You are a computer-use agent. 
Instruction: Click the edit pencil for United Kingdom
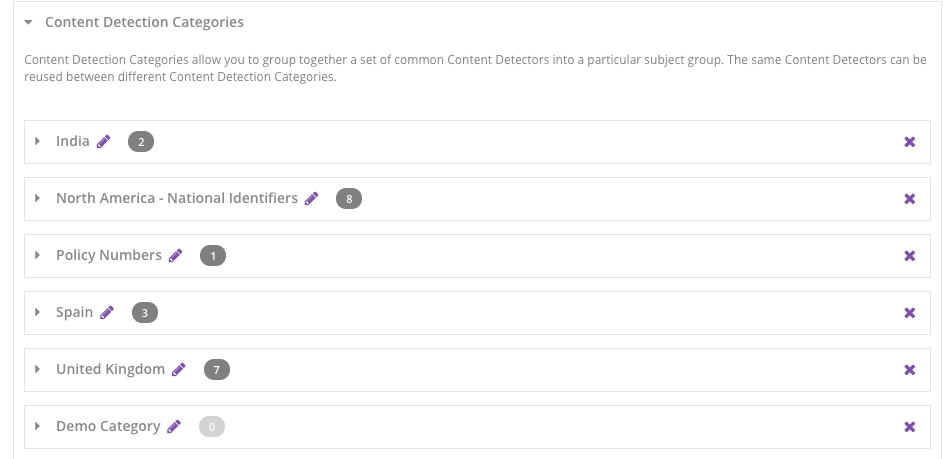(x=179, y=370)
